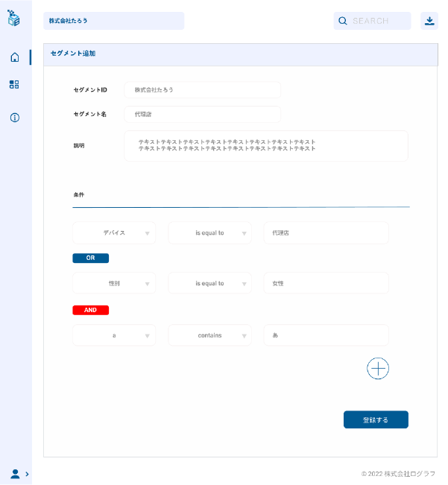This screenshot has width=448, height=485.
Task: Click the blue OR operator button
Action: 91,258
